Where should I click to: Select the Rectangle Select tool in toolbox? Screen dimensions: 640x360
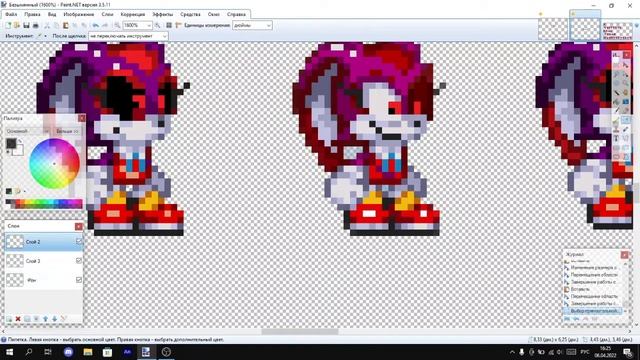[616, 64]
